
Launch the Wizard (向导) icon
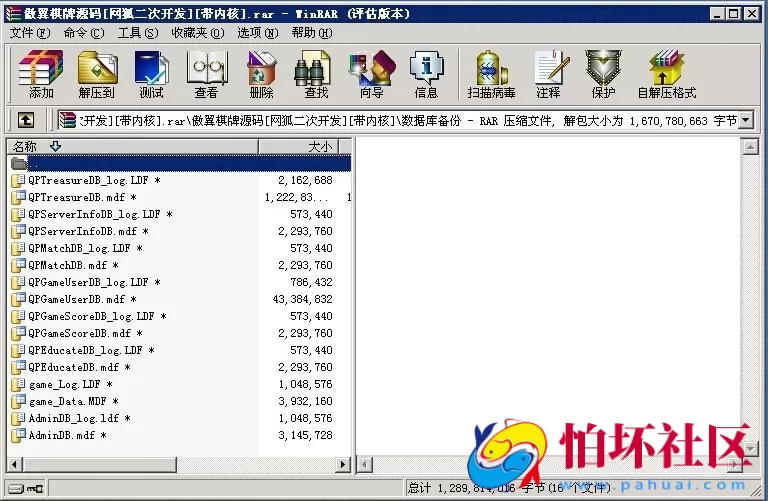click(x=372, y=74)
